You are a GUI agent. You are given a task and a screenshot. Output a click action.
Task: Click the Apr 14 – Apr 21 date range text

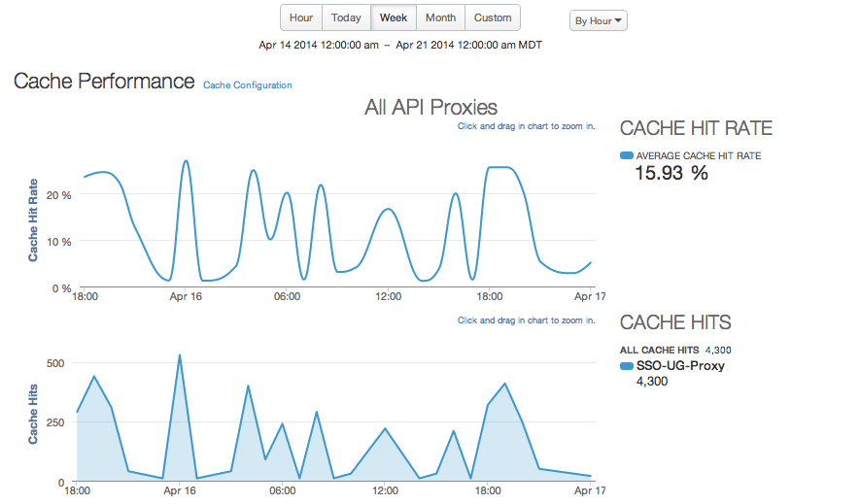pos(400,45)
